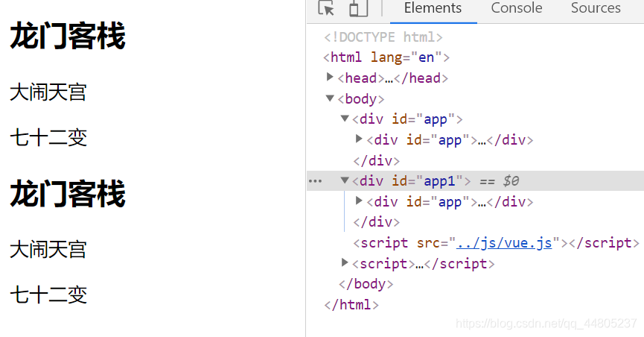The width and height of the screenshot is (644, 337).
Task: Switch to the Console tab
Action: (516, 8)
